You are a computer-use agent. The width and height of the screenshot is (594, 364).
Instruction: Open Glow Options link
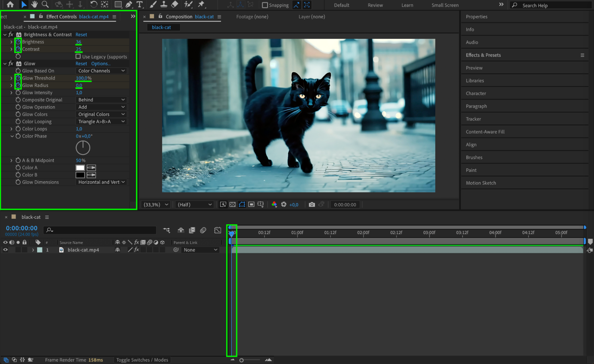[x=101, y=64]
